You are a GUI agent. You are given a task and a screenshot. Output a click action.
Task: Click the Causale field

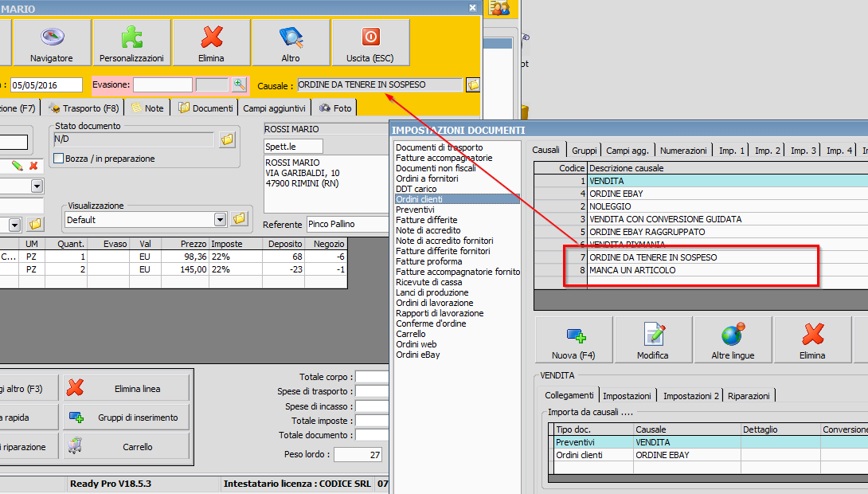(380, 84)
